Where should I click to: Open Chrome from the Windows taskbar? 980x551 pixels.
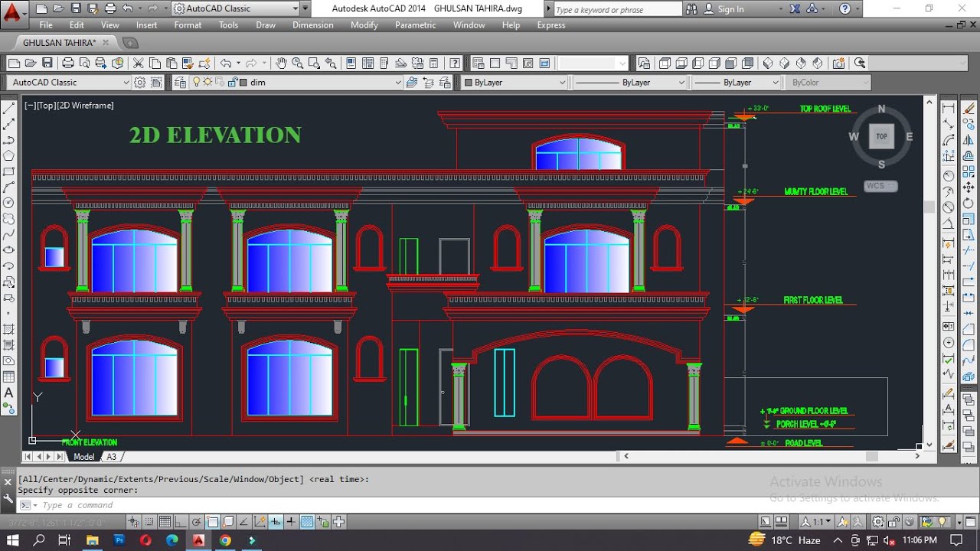225,540
